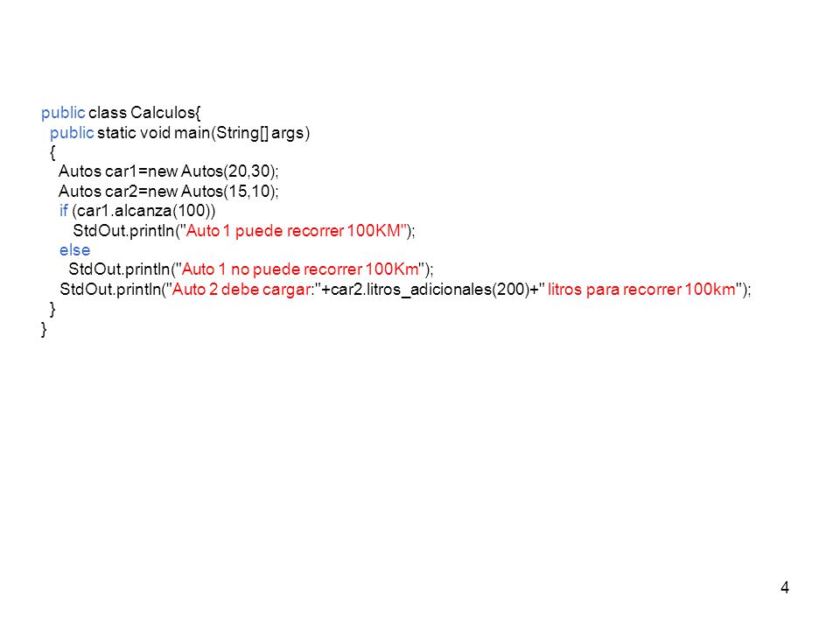840x630 pixels.
Task: Click the blue if keyword
Action: point(64,211)
